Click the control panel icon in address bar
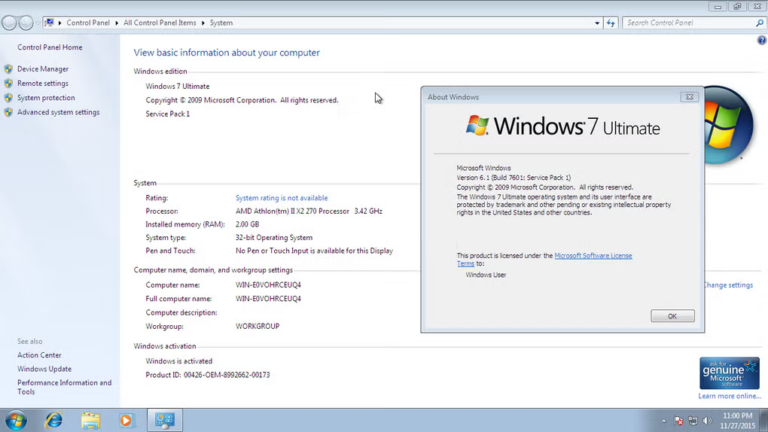 click(x=49, y=22)
